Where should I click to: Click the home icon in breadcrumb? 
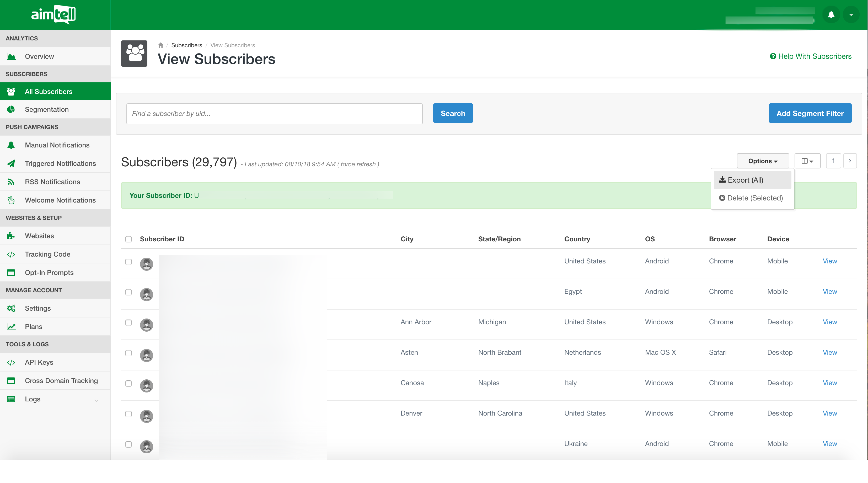[160, 45]
